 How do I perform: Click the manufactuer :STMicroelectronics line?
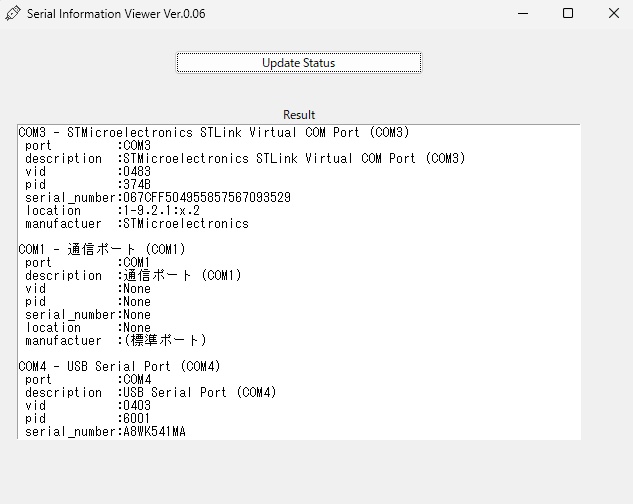click(x=137, y=223)
